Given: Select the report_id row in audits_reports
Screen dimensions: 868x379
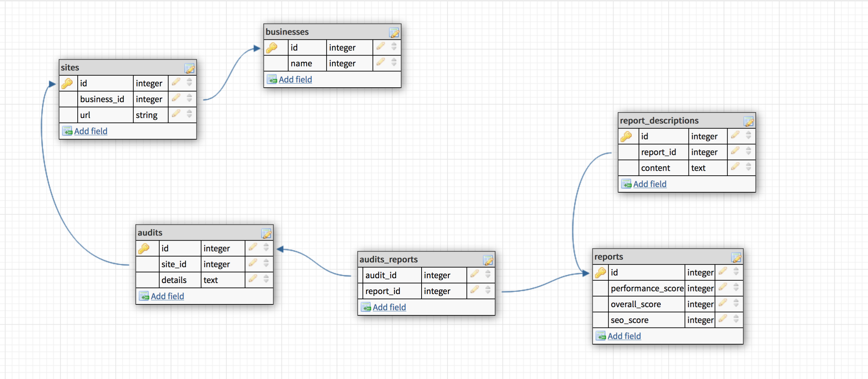Looking at the screenshot, I should tap(383, 291).
